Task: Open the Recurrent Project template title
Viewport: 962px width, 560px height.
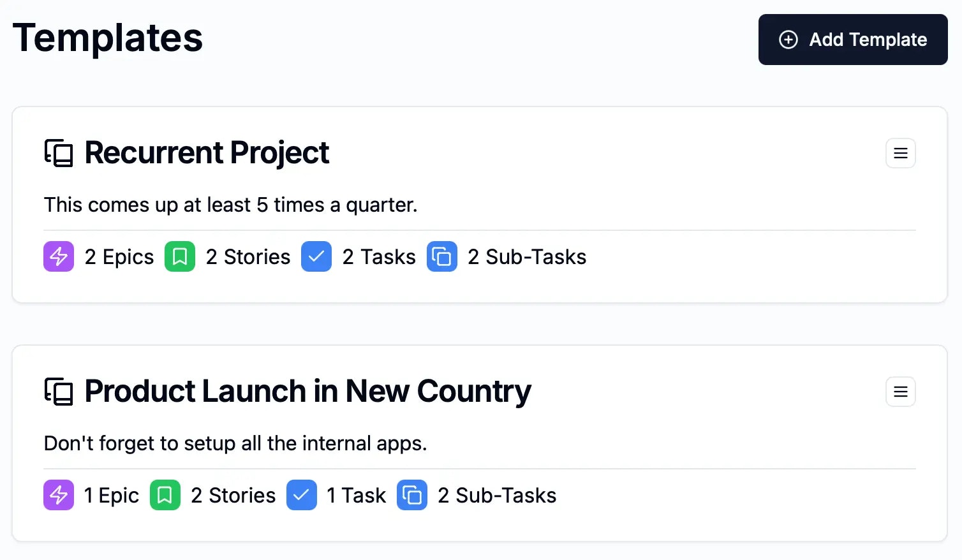Action: (207, 153)
